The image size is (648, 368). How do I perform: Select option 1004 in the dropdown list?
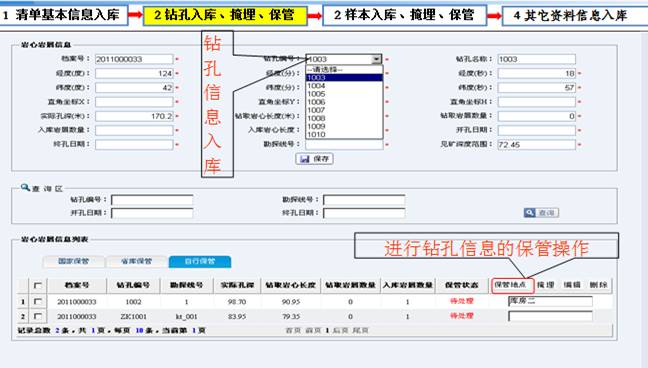pyautogui.click(x=344, y=86)
